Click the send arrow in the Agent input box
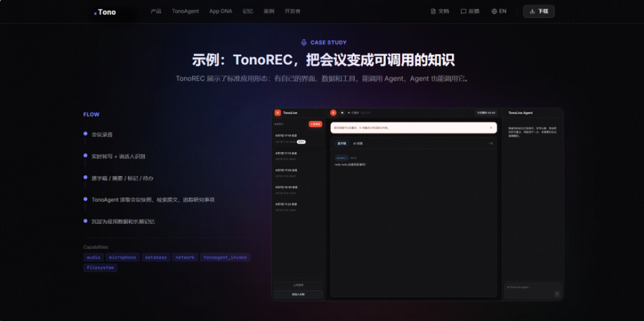Image resolution: width=644 pixels, height=321 pixels. point(557,294)
